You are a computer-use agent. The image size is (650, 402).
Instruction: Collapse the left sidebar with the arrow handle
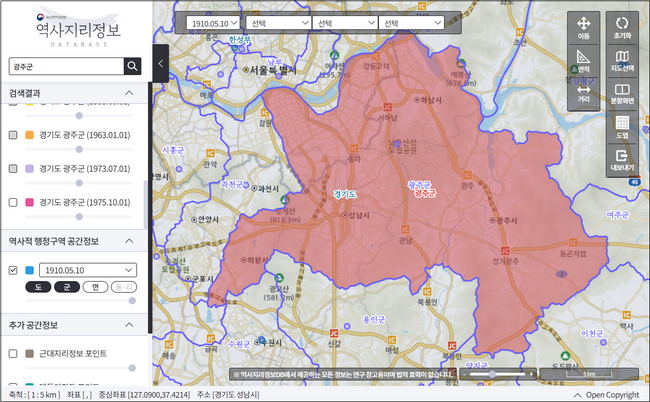[160, 62]
